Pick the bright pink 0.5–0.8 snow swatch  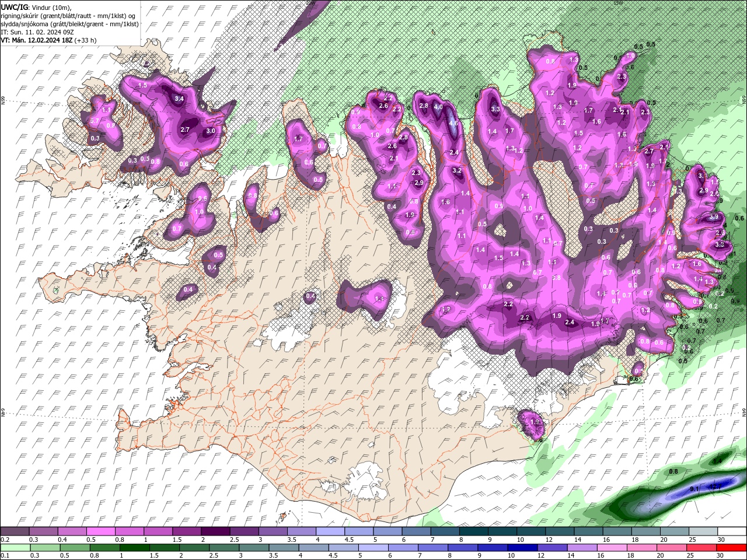point(101,531)
